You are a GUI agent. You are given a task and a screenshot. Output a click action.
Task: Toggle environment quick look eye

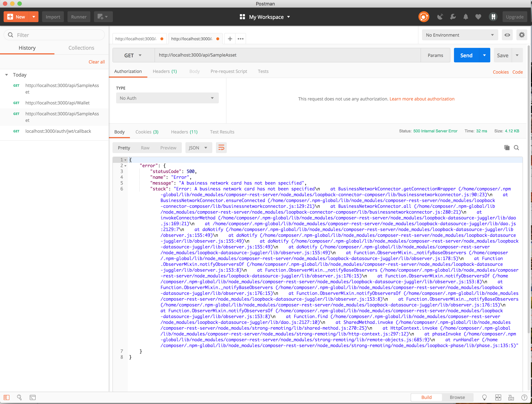click(507, 35)
